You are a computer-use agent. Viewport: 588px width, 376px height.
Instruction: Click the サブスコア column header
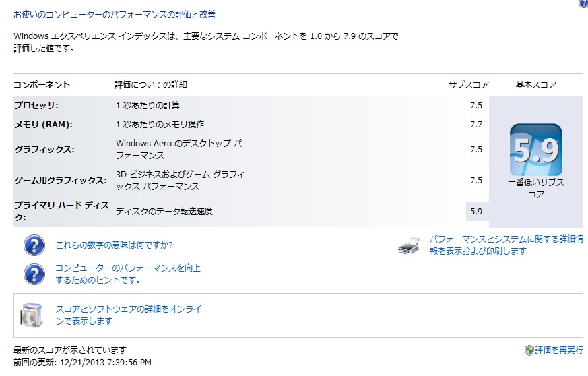tap(468, 85)
